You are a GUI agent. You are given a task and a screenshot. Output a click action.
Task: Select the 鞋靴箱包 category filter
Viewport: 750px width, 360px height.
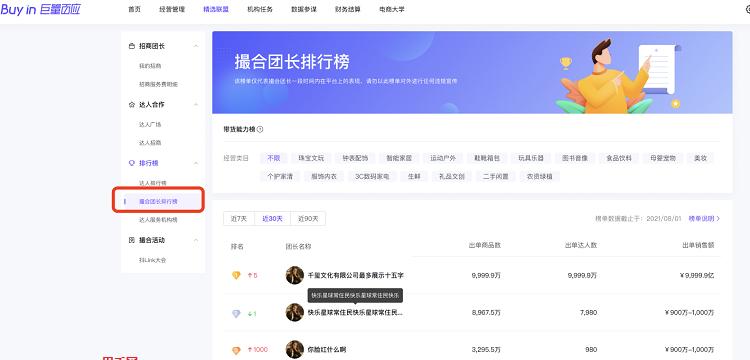(x=487, y=158)
